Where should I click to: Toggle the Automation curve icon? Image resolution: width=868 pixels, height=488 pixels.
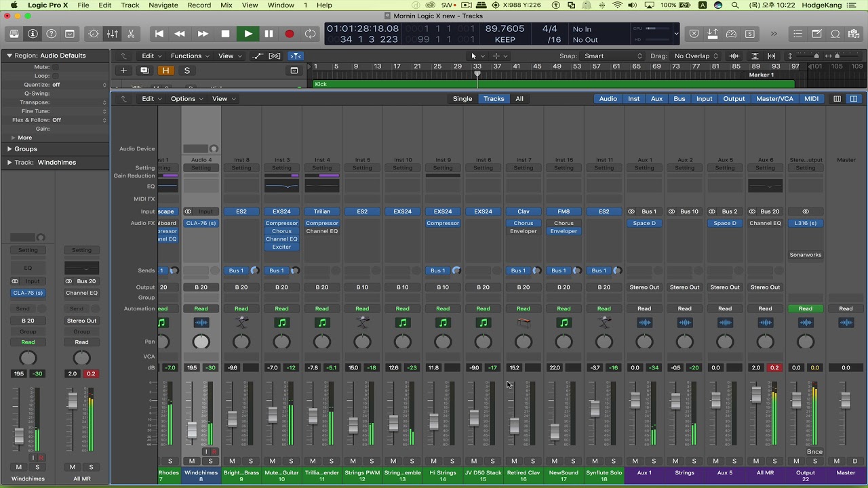pos(257,56)
